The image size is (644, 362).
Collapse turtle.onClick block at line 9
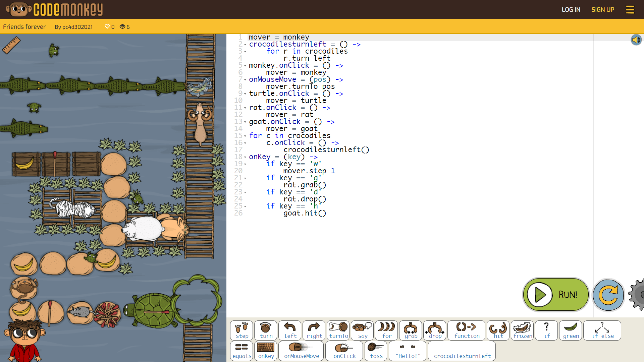coord(245,94)
